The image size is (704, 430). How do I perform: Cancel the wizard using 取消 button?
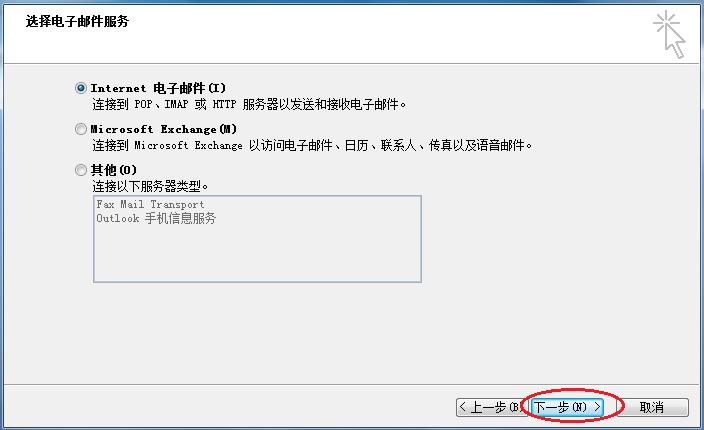click(x=652, y=407)
